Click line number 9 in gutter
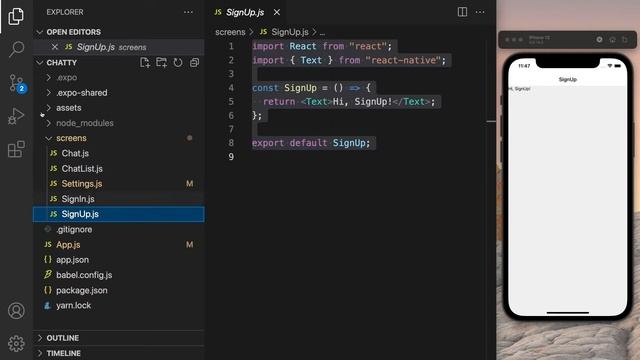Image resolution: width=640 pixels, height=360 pixels. 231,157
